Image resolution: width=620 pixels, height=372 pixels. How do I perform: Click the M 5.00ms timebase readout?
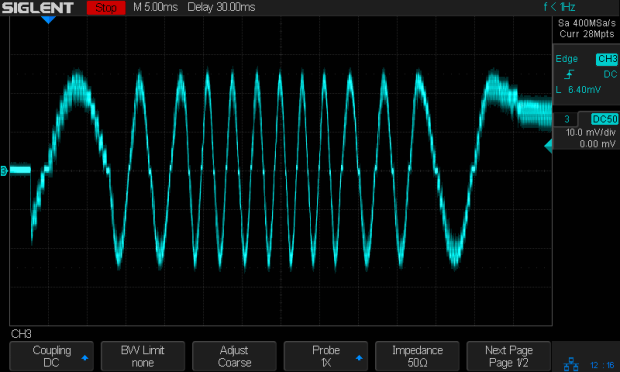155,7
